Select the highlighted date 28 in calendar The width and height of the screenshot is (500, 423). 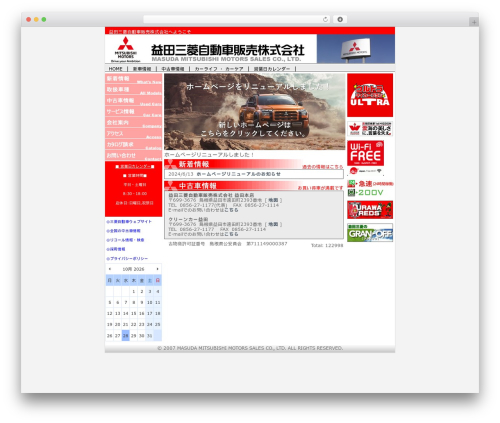tap(126, 336)
